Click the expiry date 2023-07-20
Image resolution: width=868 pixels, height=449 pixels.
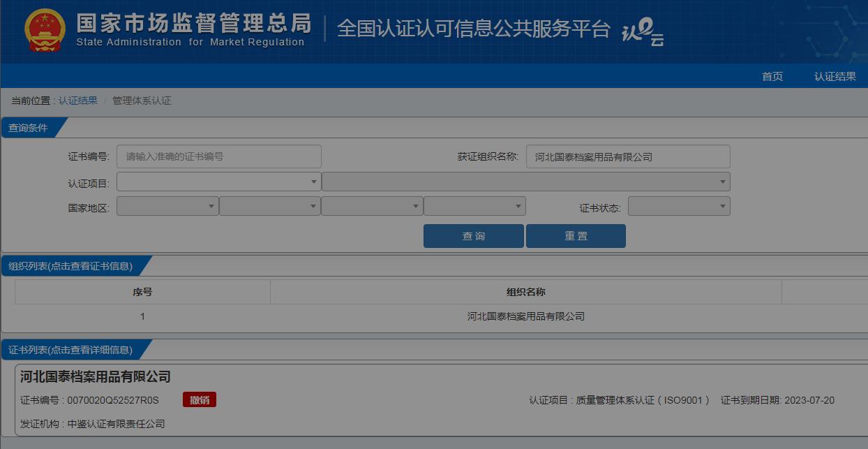pos(809,400)
